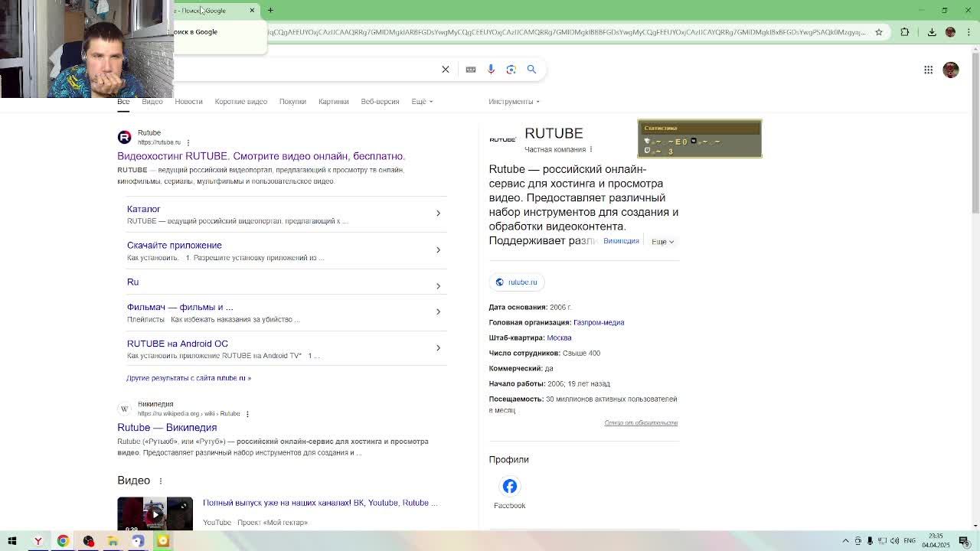Expand the Фильмач sitelink chevron
The image size is (980, 551).
point(438,311)
